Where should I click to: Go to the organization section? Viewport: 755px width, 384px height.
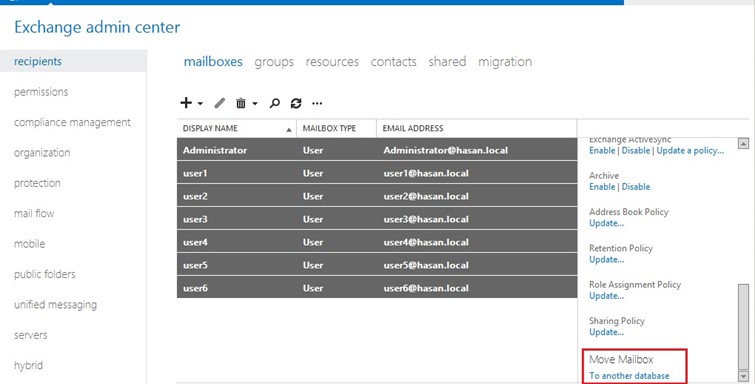[42, 153]
